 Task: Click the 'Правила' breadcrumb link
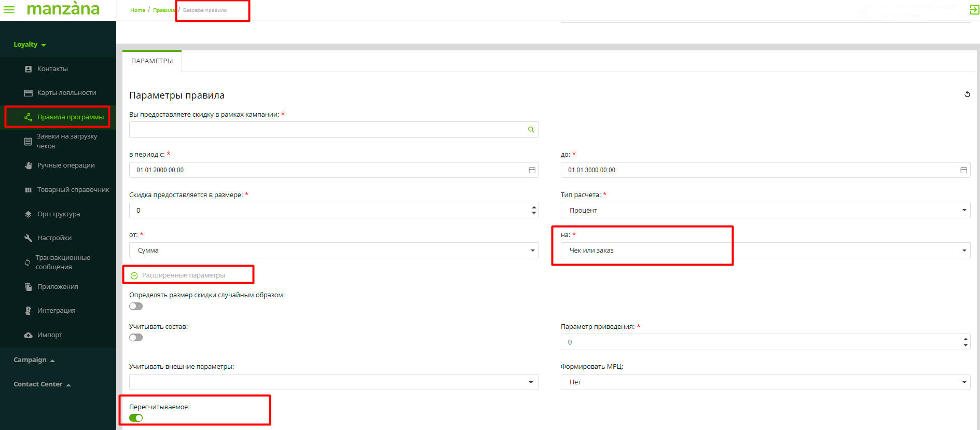163,10
